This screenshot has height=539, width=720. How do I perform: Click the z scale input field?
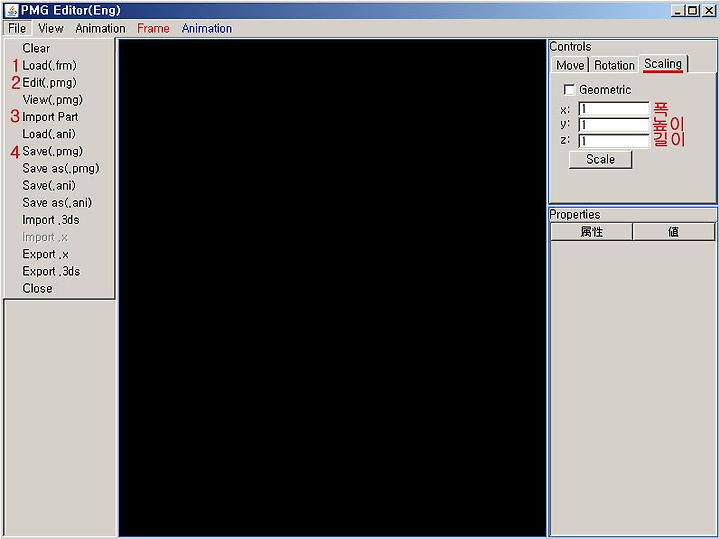[613, 140]
